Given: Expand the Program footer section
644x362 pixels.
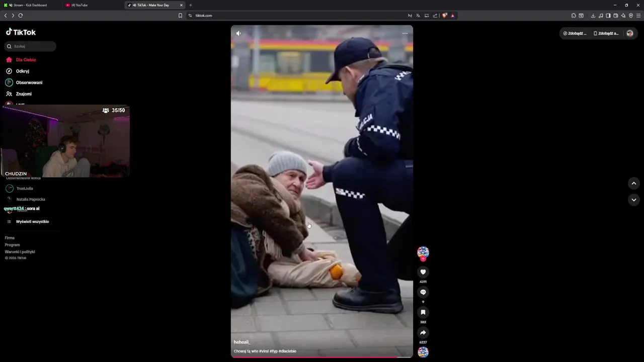Looking at the screenshot, I should pyautogui.click(x=12, y=245).
